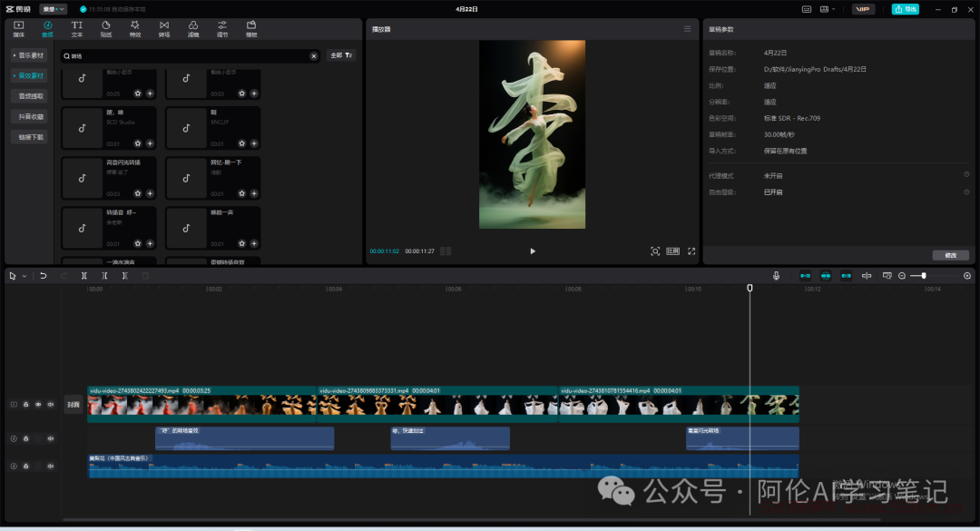The width and height of the screenshot is (980, 531).
Task: Open the timeline preview settings icon
Action: [x=887, y=276]
